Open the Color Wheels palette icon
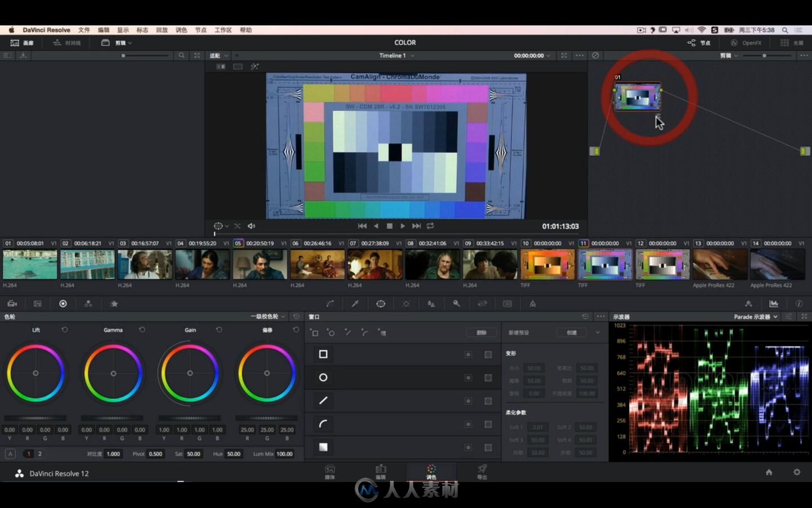 tap(63, 304)
